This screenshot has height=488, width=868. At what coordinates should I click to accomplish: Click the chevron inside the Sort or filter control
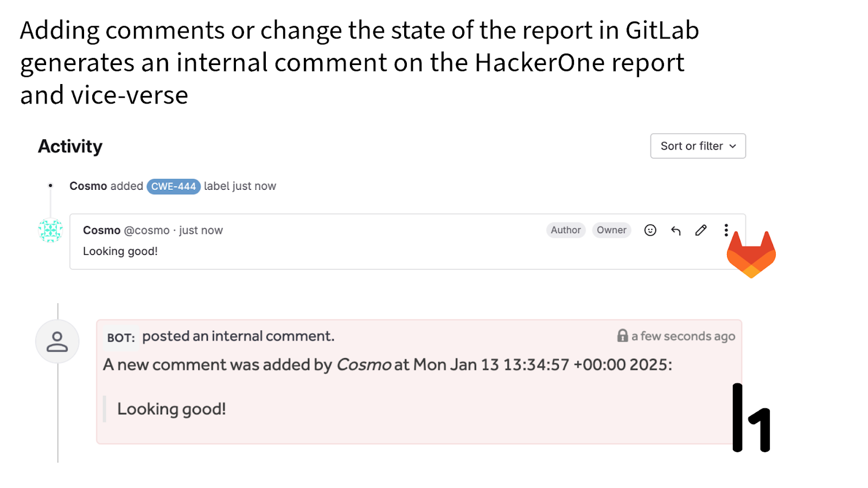732,146
